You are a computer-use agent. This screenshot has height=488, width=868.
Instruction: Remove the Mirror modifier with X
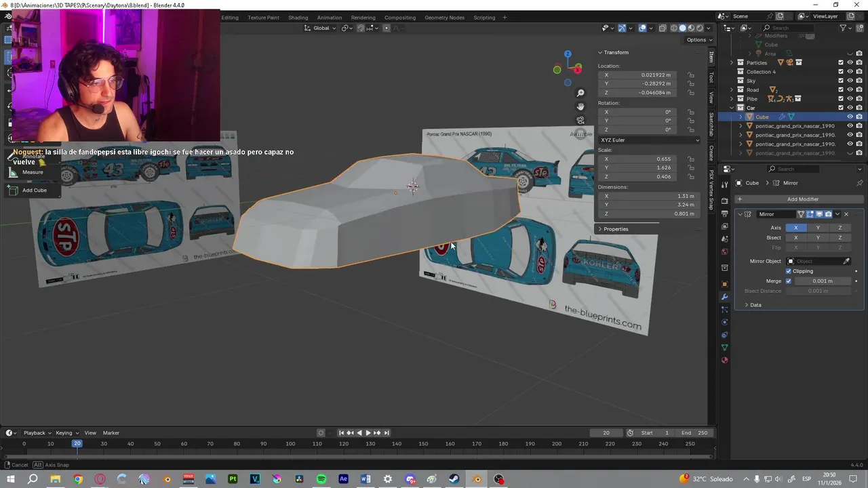(846, 214)
